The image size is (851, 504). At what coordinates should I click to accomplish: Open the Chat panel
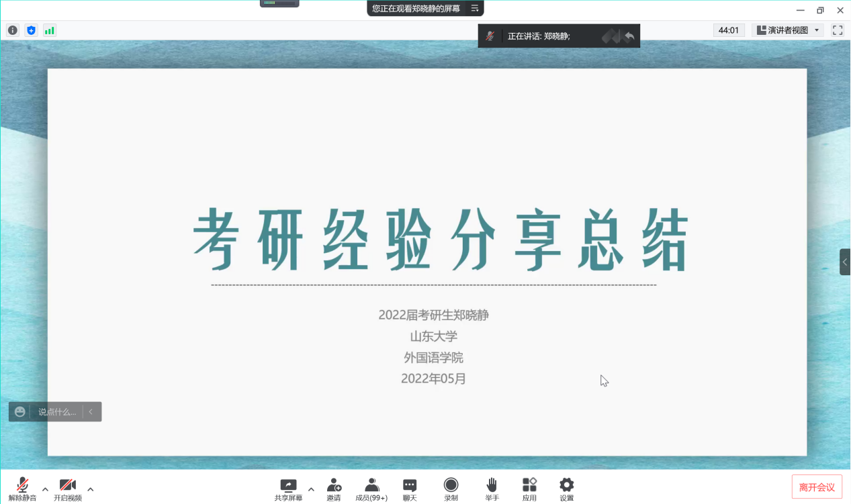click(410, 489)
